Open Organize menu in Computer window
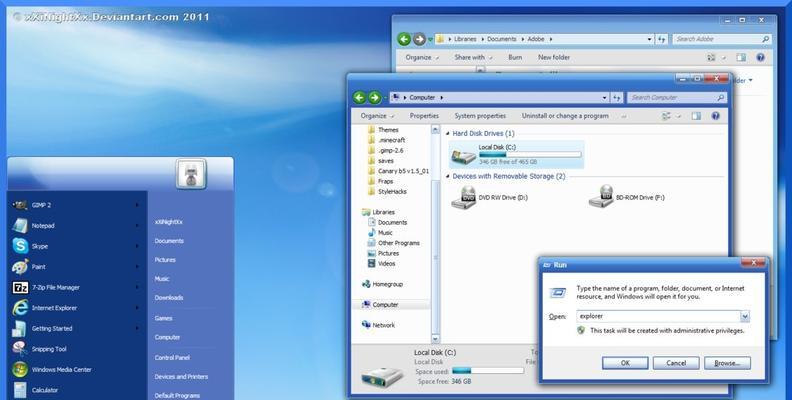The width and height of the screenshot is (792, 400). 377,116
